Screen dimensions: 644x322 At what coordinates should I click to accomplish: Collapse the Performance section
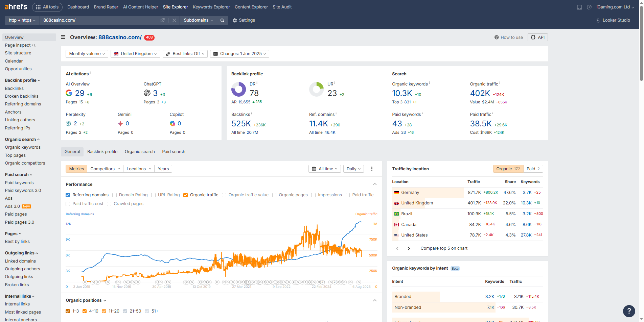375,184
